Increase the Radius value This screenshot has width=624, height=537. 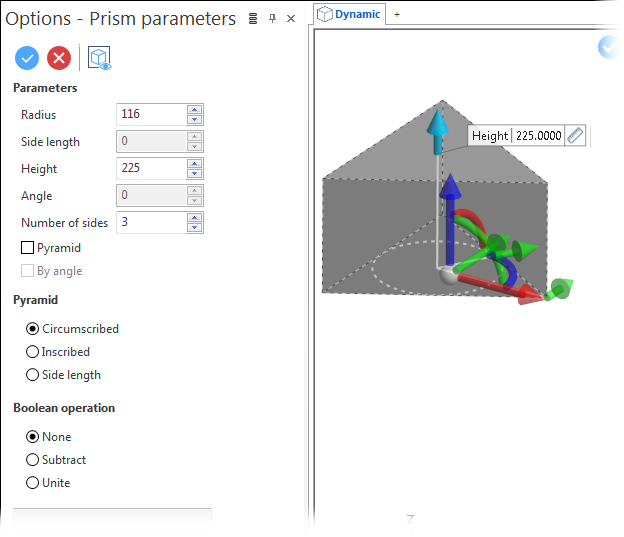tap(195, 109)
